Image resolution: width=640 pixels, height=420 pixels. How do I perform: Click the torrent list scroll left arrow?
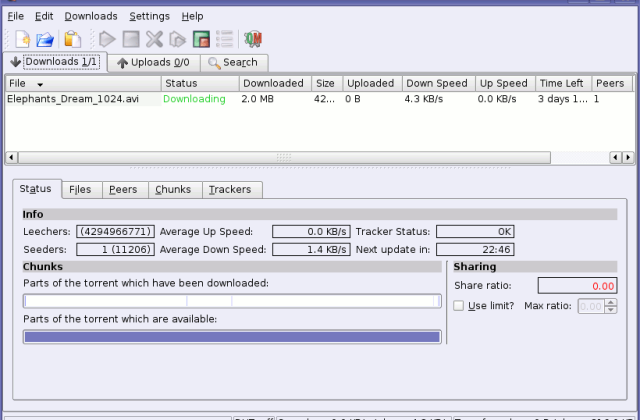point(11,157)
